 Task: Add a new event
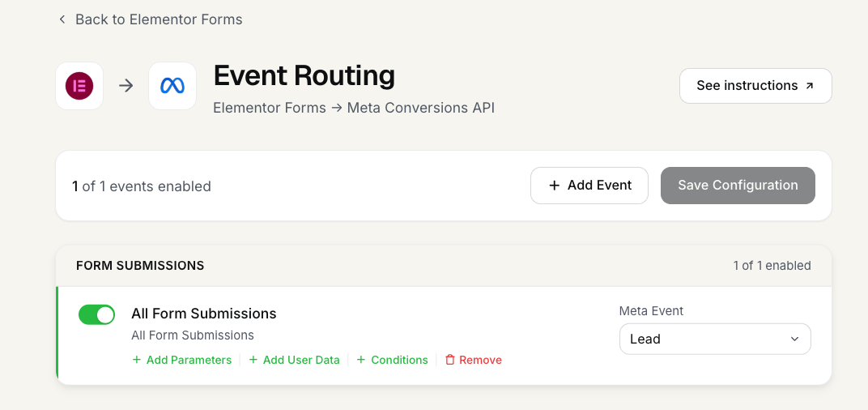(x=589, y=186)
